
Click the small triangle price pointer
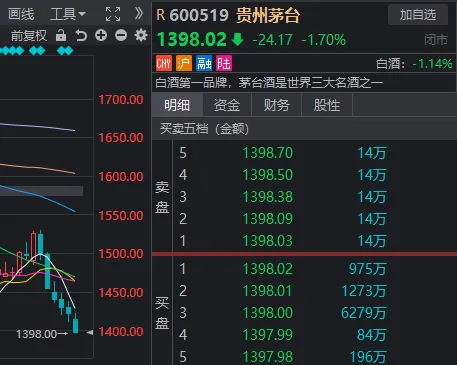point(89,332)
